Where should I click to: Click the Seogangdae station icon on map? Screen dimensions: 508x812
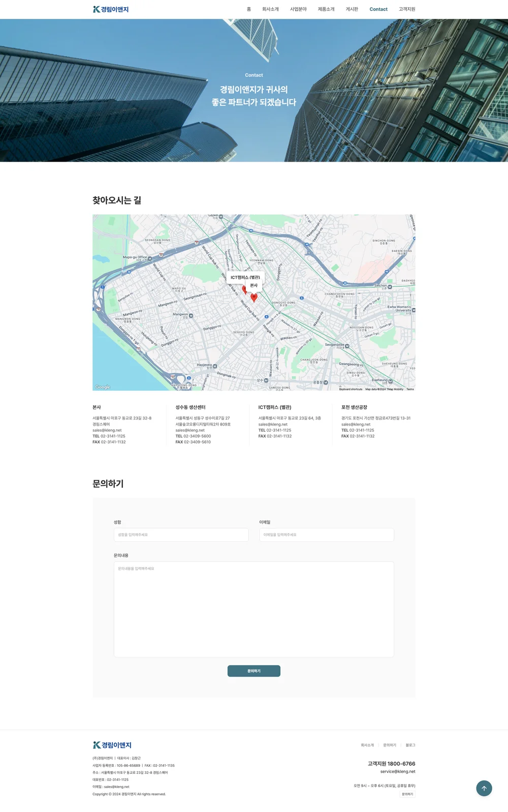[347, 346]
